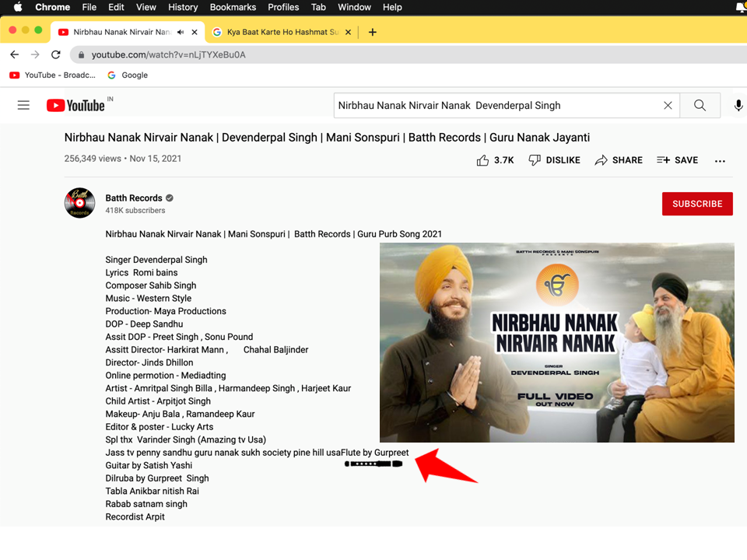Image resolution: width=747 pixels, height=560 pixels.
Task: Open a new Chrome tab
Action: [373, 32]
